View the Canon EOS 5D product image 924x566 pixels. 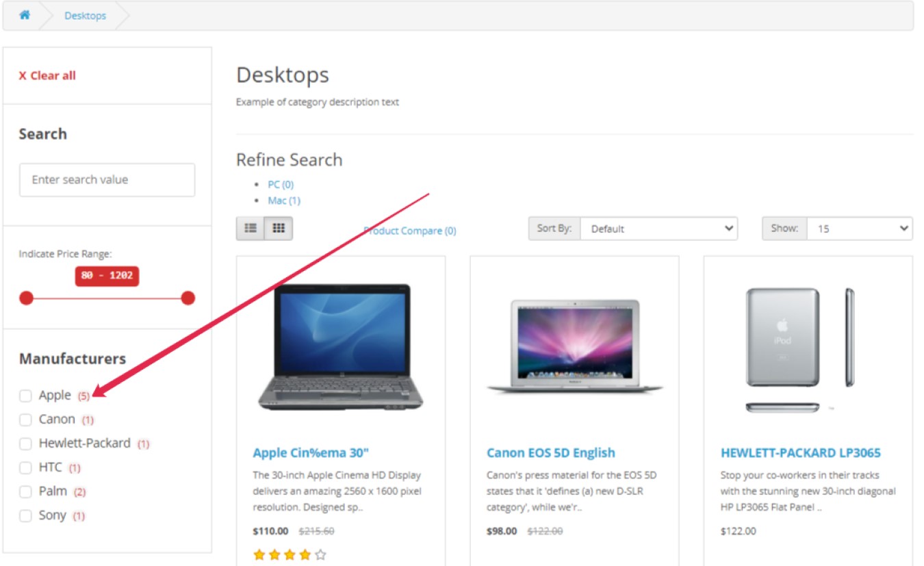coord(575,347)
